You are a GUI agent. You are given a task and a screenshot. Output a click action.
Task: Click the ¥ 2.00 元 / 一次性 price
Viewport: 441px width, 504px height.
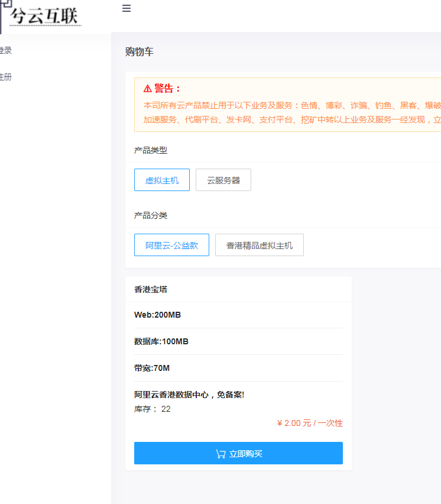tap(310, 423)
